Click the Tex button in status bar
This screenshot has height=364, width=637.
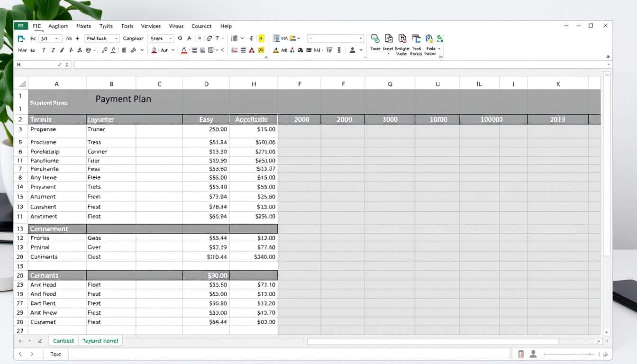point(55,354)
